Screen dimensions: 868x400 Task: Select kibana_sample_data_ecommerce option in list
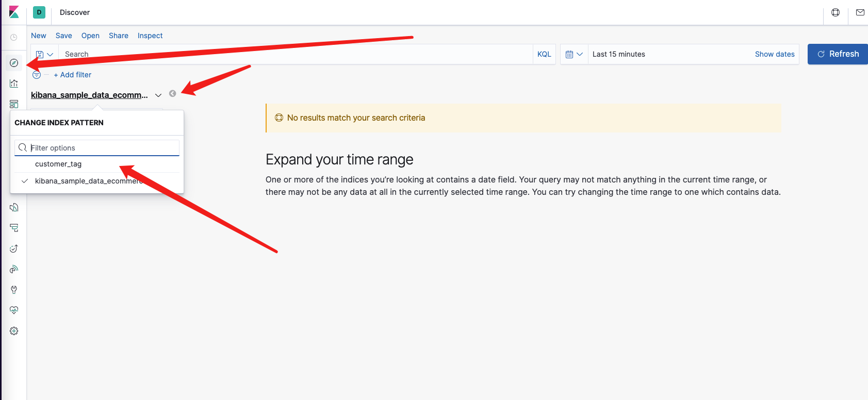tap(97, 181)
